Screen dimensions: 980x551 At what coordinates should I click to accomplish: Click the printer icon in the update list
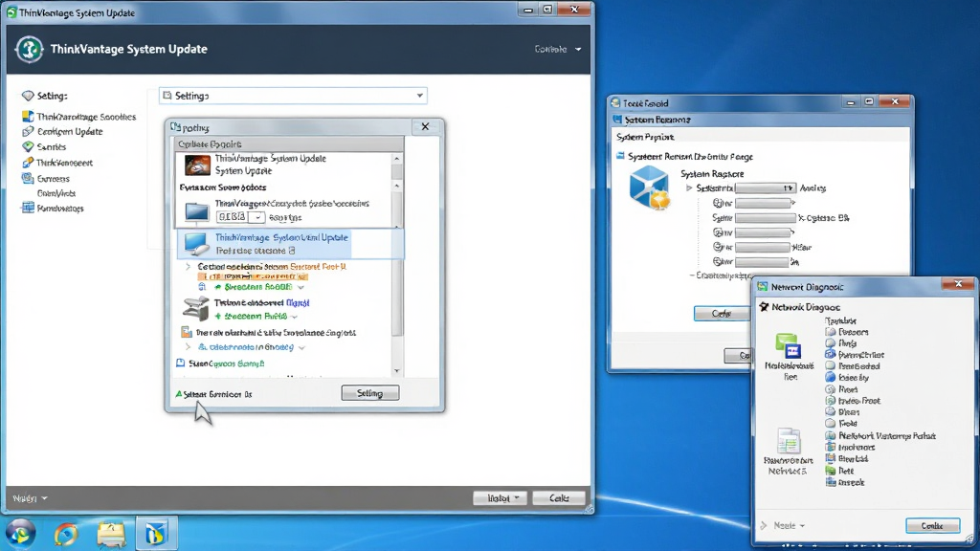click(x=195, y=309)
